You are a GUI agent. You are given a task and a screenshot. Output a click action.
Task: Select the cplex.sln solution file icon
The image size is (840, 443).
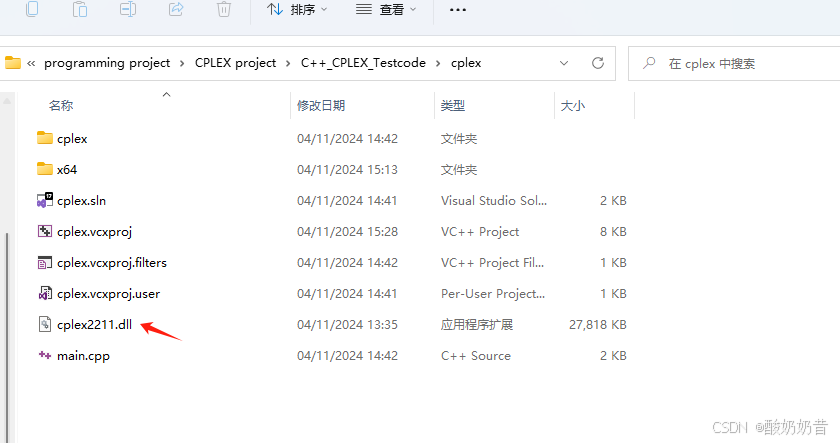point(45,200)
